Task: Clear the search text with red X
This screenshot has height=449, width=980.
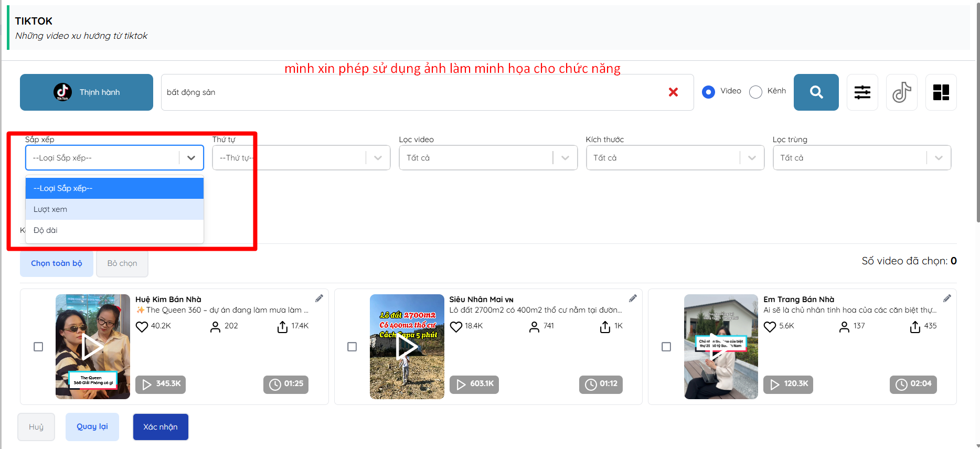Action: point(673,92)
